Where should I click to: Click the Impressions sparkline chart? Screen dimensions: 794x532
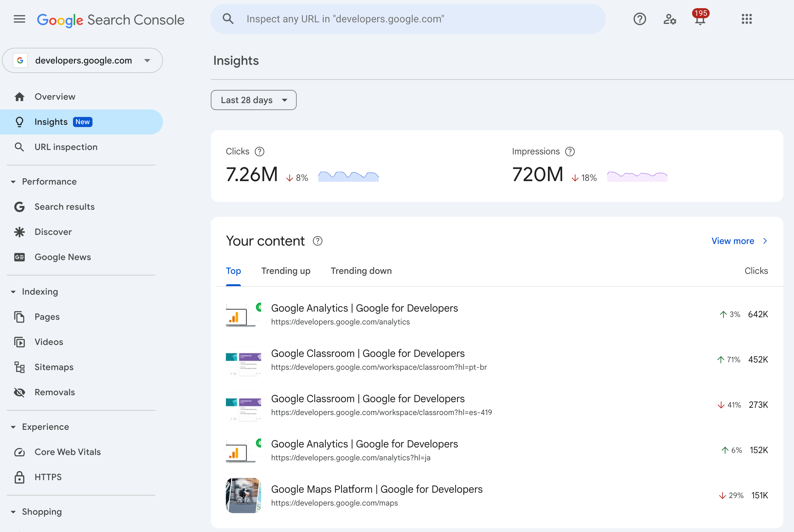(x=637, y=176)
